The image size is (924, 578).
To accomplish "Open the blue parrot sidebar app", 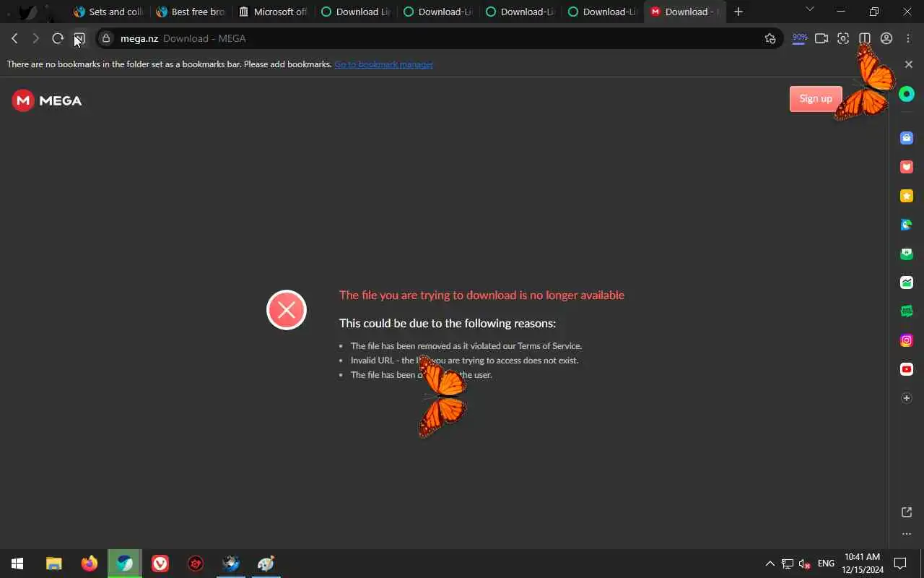I will click(907, 225).
